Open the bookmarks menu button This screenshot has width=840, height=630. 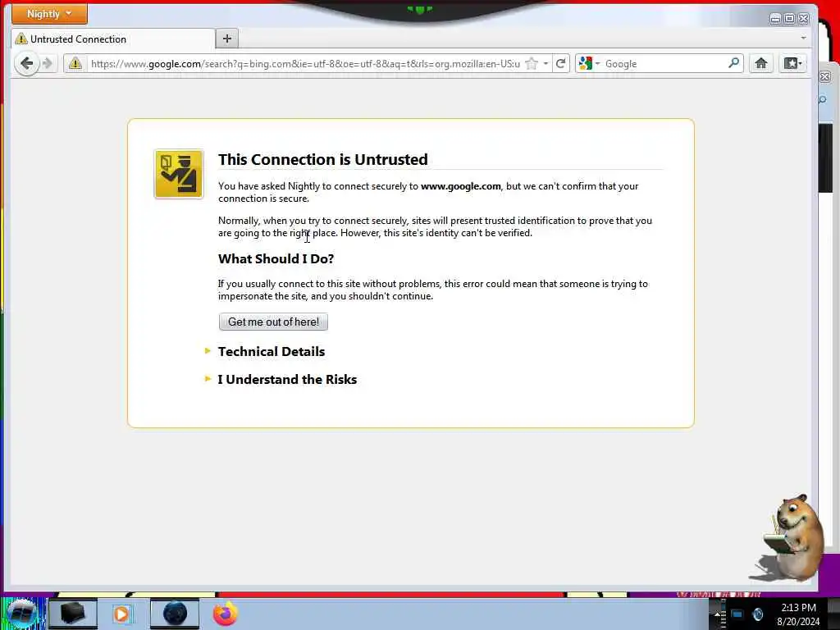792,63
